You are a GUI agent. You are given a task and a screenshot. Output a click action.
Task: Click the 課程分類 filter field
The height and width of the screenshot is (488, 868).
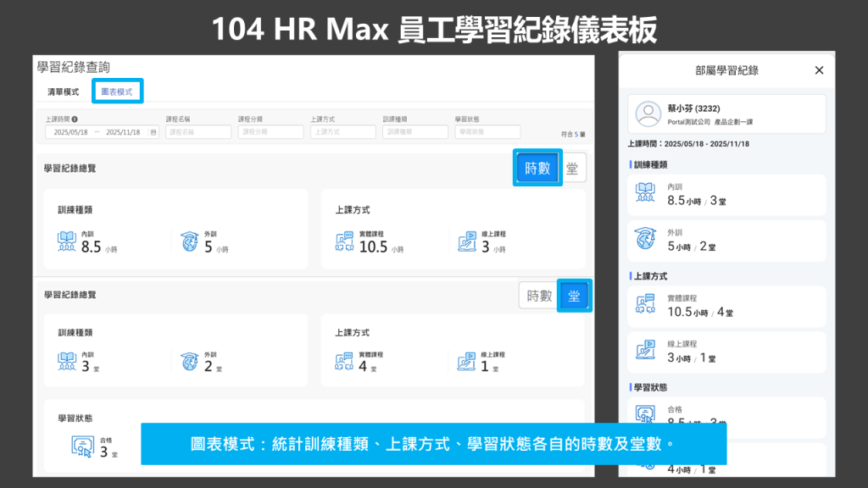tap(270, 132)
